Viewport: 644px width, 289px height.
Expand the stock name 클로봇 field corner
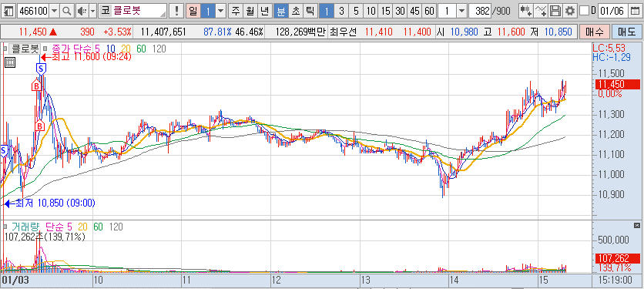pos(164,15)
